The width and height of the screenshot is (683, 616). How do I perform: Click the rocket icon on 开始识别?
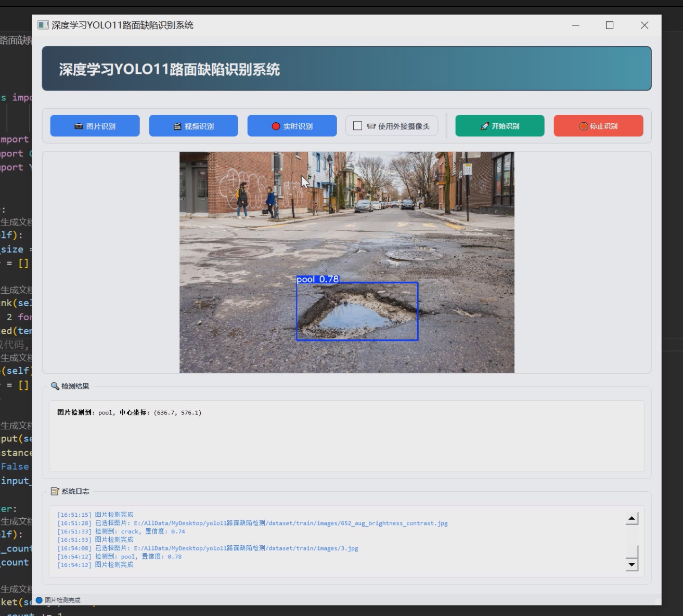point(484,126)
